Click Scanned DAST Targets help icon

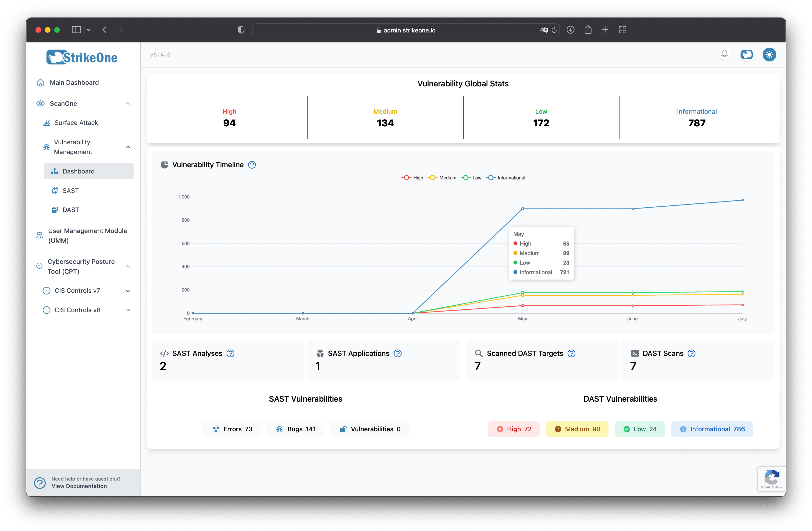tap(571, 353)
